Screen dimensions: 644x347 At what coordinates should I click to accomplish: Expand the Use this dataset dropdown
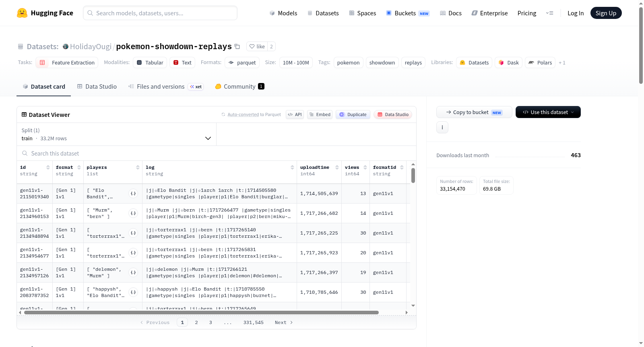[x=548, y=112]
